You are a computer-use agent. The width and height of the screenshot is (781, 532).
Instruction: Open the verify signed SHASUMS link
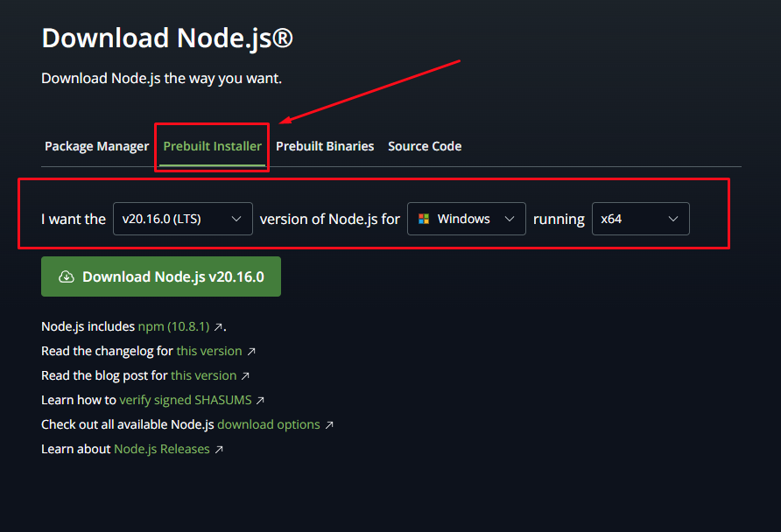tap(186, 400)
